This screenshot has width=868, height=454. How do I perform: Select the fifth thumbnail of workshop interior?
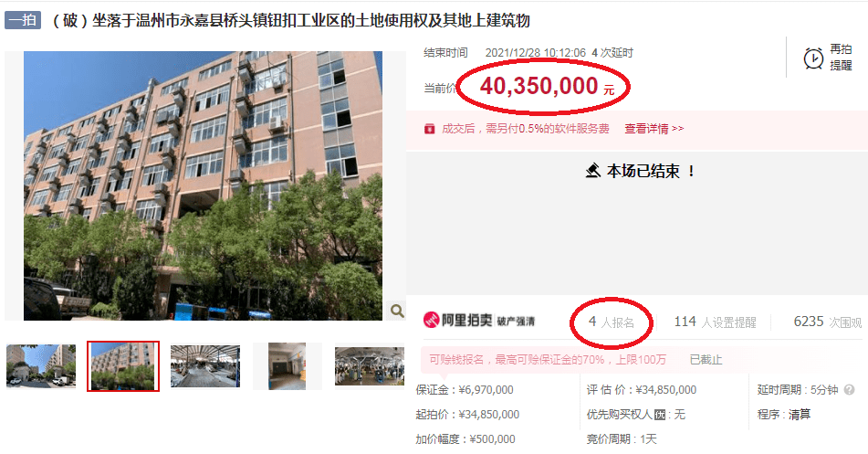coord(370,366)
